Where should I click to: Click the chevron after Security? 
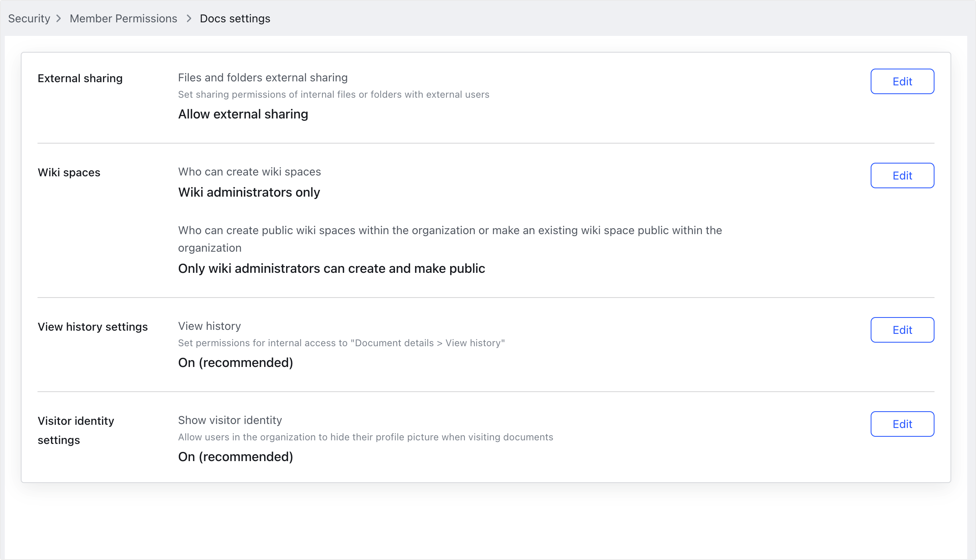[59, 18]
